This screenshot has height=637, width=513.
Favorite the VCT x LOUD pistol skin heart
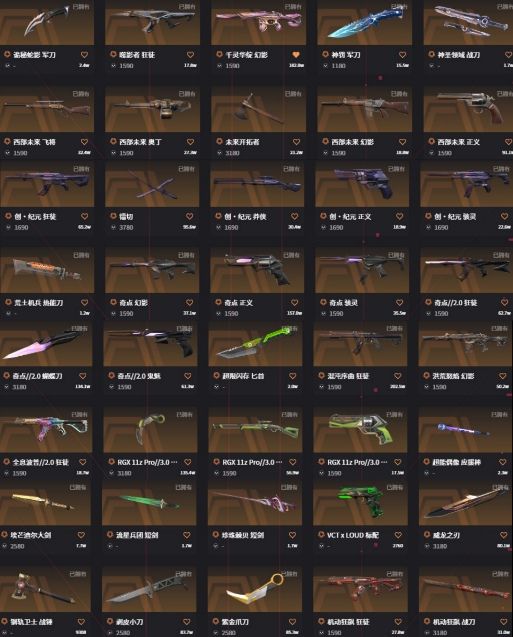(398, 535)
